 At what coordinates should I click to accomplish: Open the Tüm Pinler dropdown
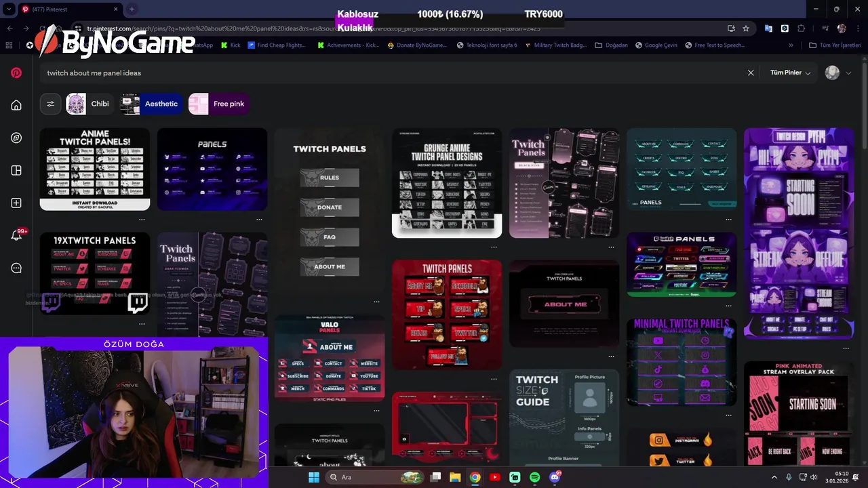click(x=790, y=73)
